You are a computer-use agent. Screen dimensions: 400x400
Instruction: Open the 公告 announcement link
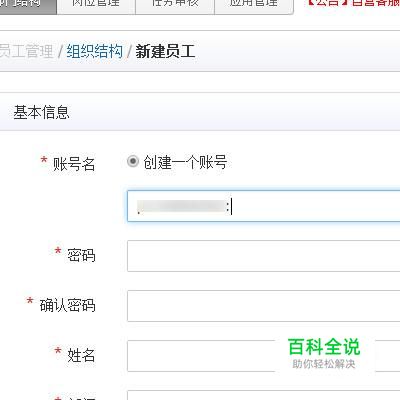tap(353, 3)
